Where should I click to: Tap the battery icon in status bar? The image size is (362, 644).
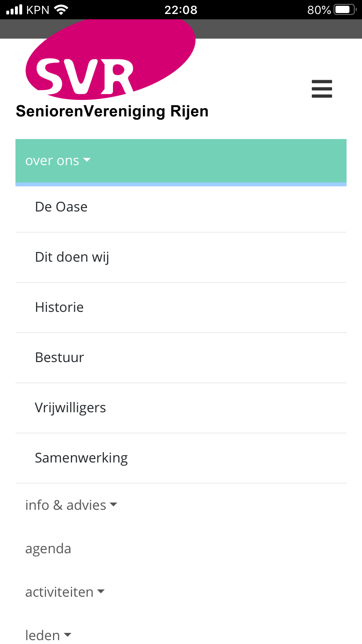click(345, 10)
